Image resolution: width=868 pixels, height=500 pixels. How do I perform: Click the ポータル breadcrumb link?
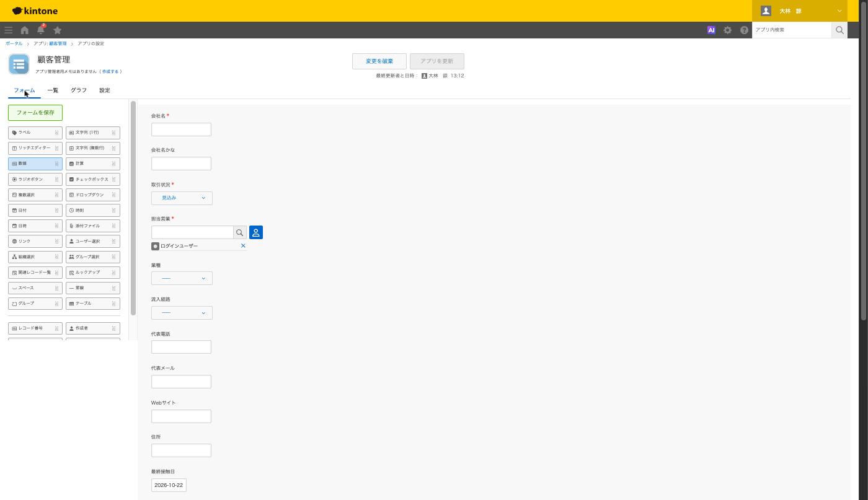[14, 44]
